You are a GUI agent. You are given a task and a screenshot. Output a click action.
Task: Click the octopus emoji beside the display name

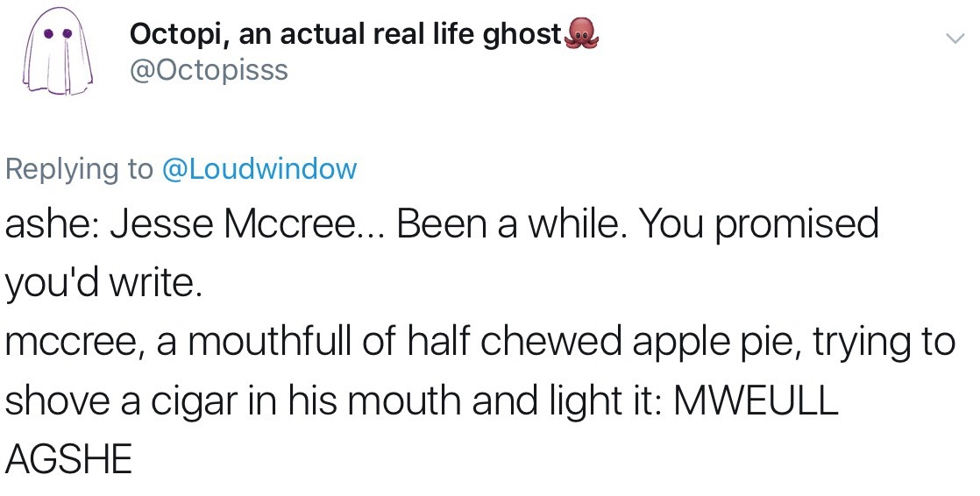tap(581, 33)
